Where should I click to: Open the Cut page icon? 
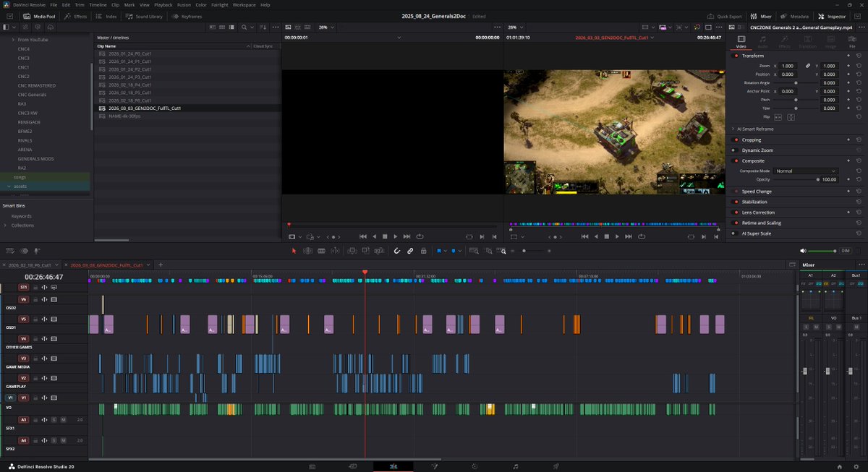[353, 466]
